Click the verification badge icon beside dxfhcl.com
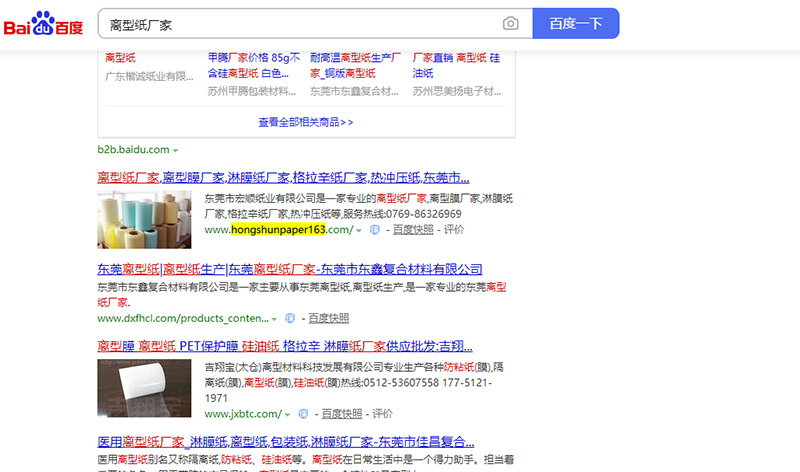The image size is (800, 472). tap(290, 318)
